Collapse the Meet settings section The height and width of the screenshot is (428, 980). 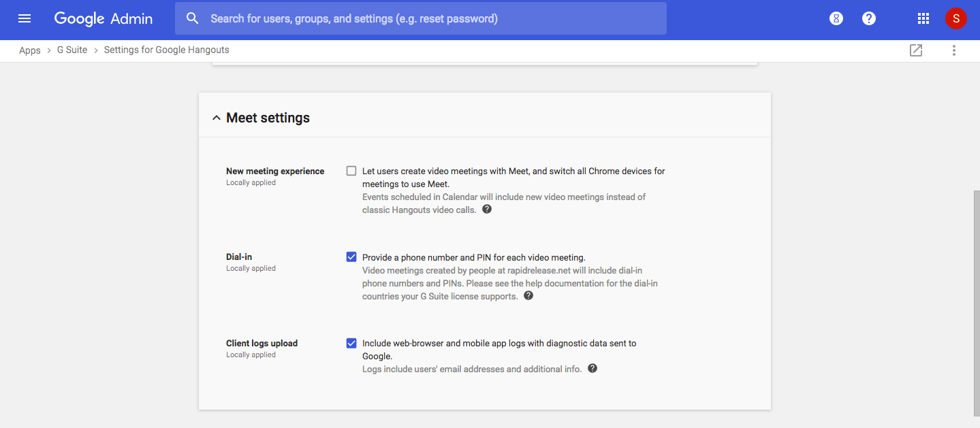coord(217,118)
